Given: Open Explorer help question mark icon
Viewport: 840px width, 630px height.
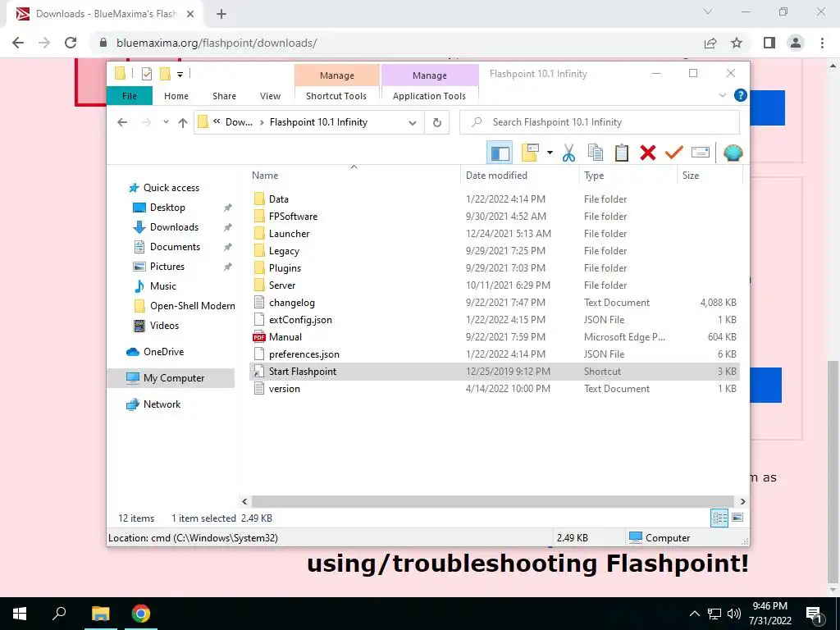Looking at the screenshot, I should [x=741, y=95].
